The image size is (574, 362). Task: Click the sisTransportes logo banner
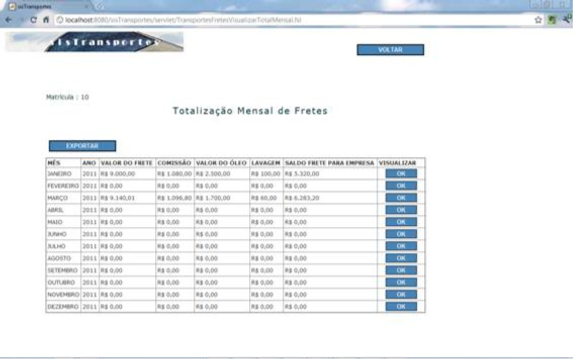click(x=94, y=42)
